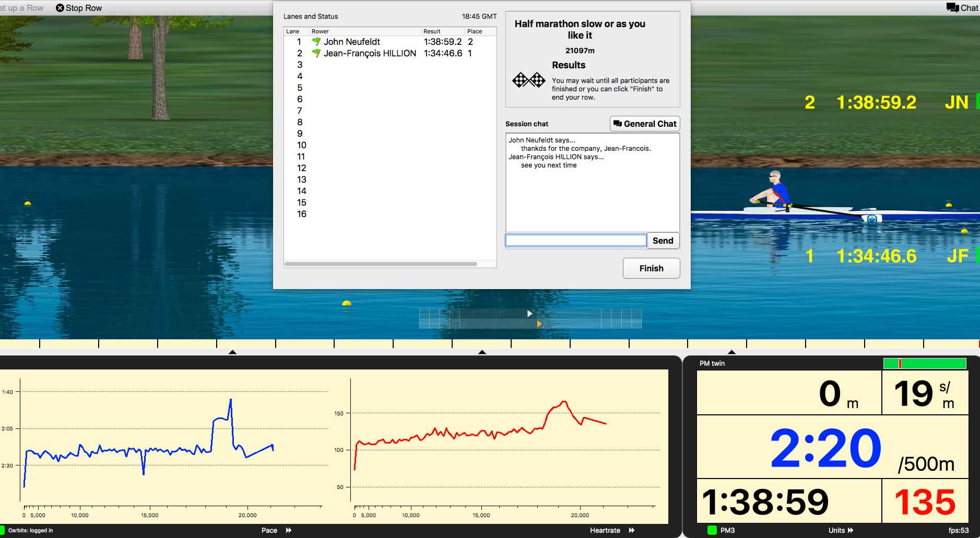Viewport: 980px width, 538px height.
Task: Switch graph with Pace arrows
Action: pos(289,530)
